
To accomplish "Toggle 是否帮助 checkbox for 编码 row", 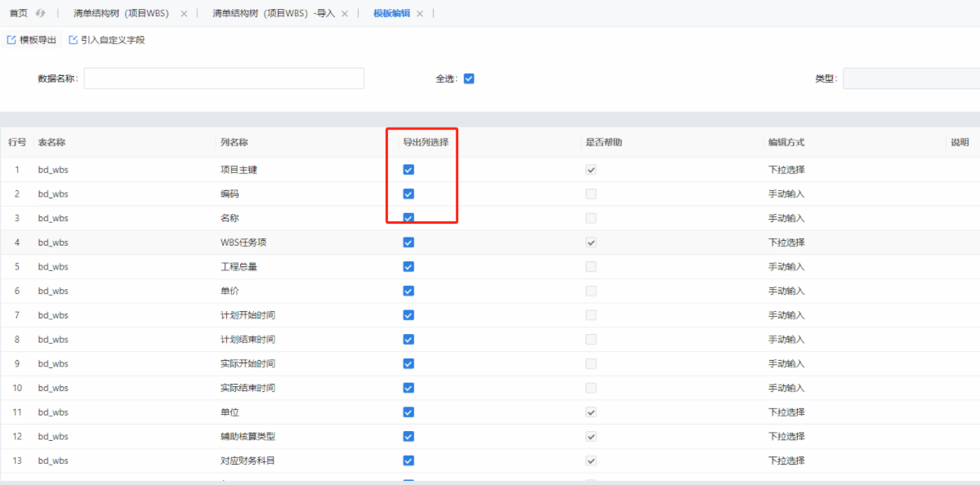I will (591, 194).
